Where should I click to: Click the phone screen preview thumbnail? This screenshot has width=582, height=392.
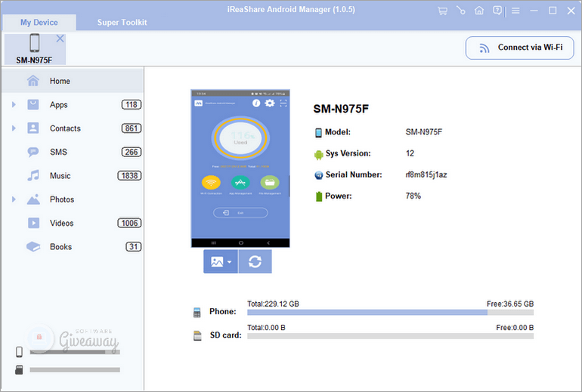pyautogui.click(x=240, y=168)
